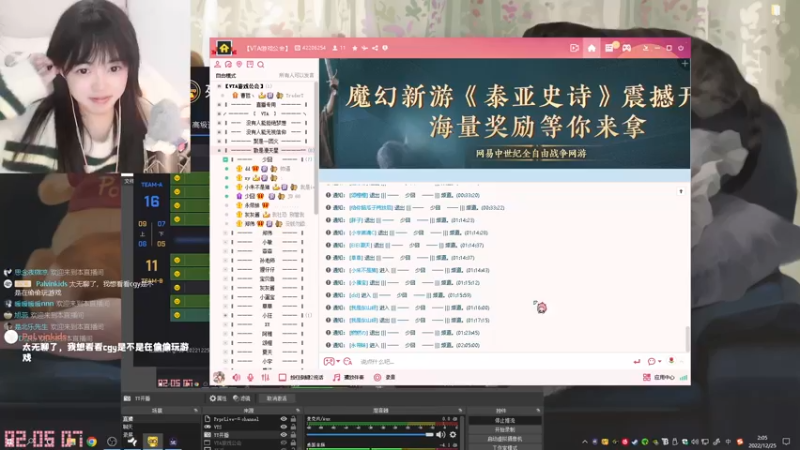Open OBS mixer channel gear settings

(453, 435)
